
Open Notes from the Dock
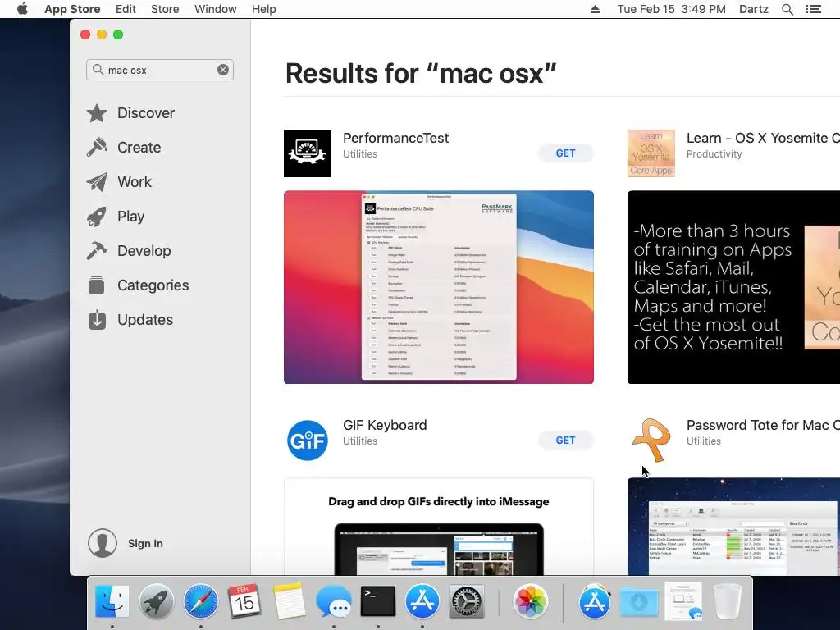[290, 601]
